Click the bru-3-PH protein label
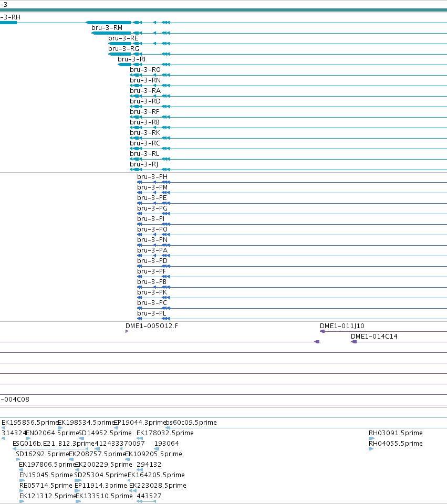Viewport: 447px width, 504px height. (x=152, y=177)
